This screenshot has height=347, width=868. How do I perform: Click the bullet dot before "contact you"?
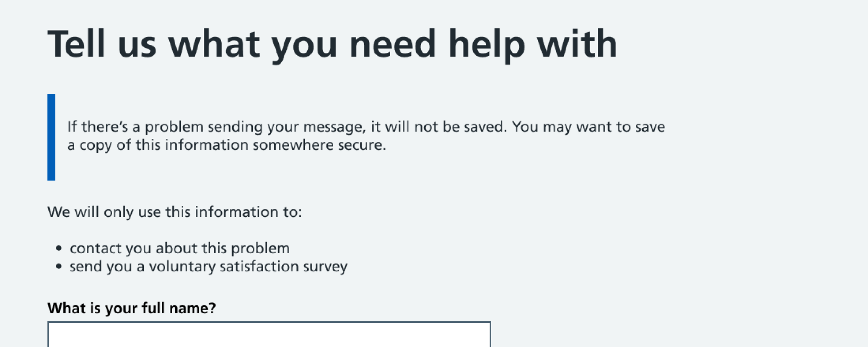[59, 248]
